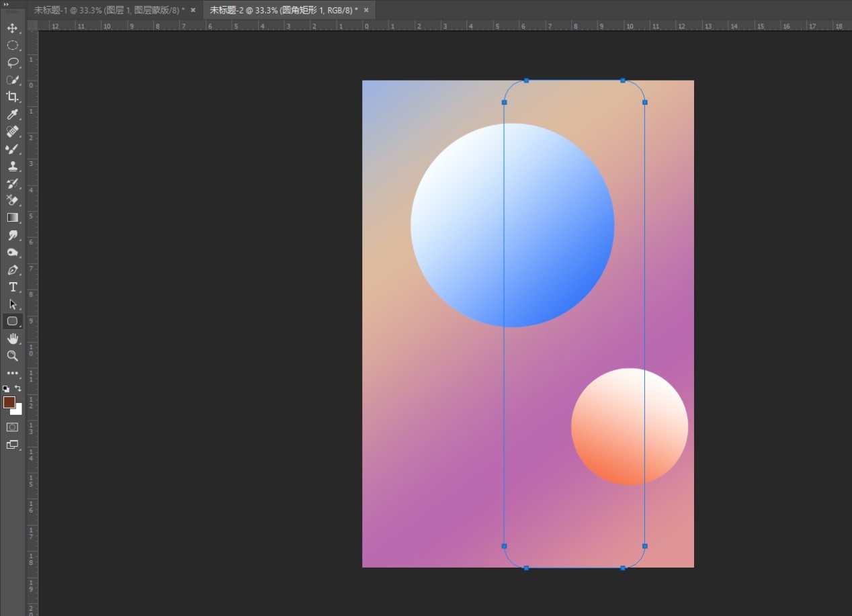Swap foreground and background colors
Viewport: 852px width, 616px height.
coord(18,388)
